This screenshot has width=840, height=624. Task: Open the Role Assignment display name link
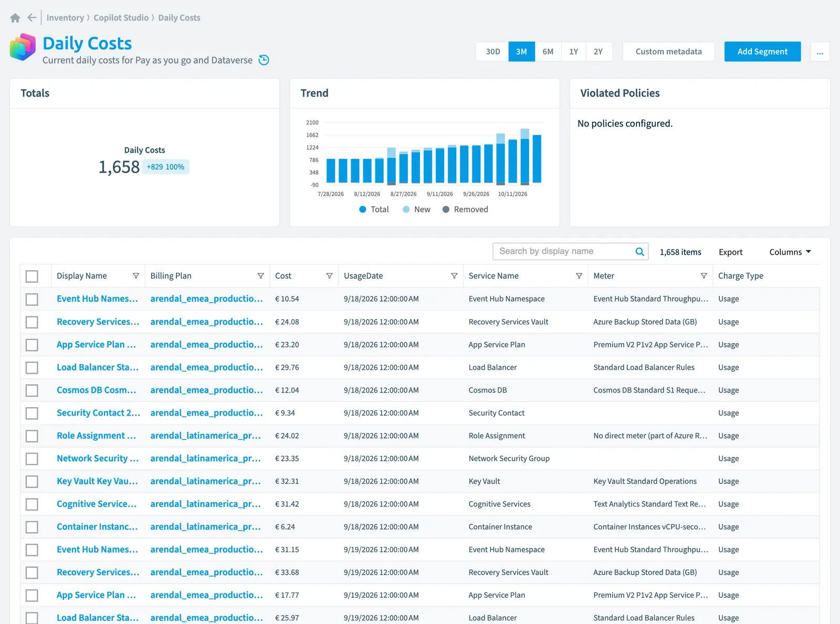pyautogui.click(x=96, y=436)
